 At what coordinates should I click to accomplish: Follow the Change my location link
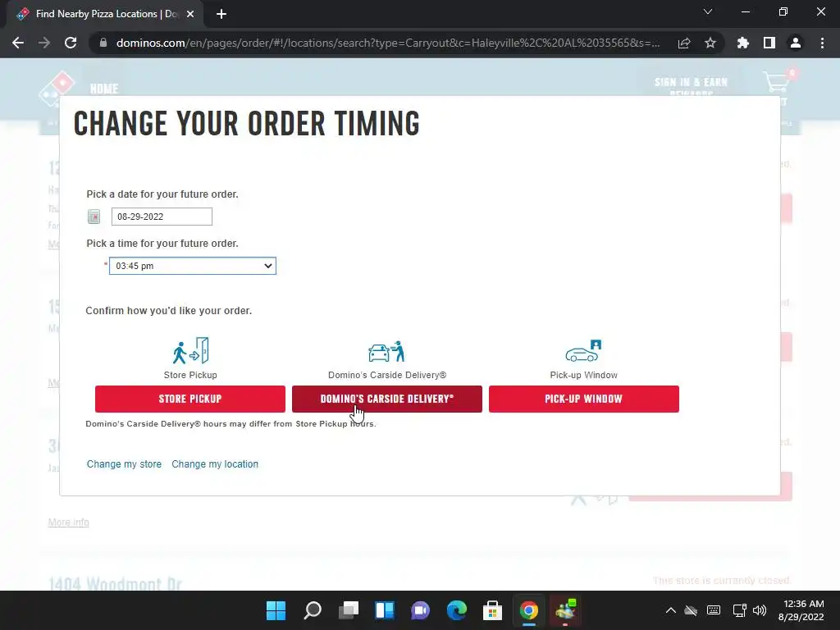point(215,464)
